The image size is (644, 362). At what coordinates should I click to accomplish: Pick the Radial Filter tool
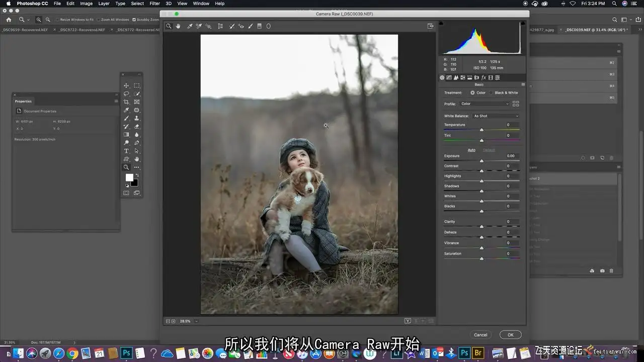click(x=268, y=26)
